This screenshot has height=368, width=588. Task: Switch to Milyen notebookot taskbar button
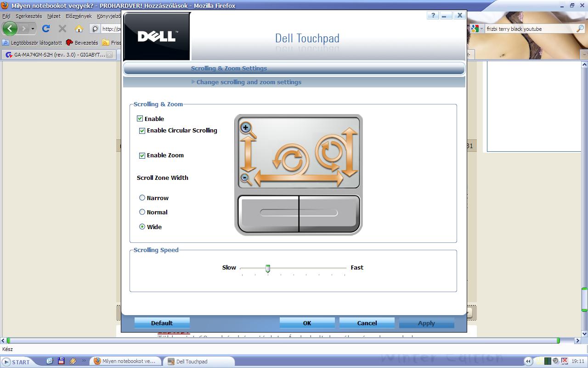tap(125, 362)
